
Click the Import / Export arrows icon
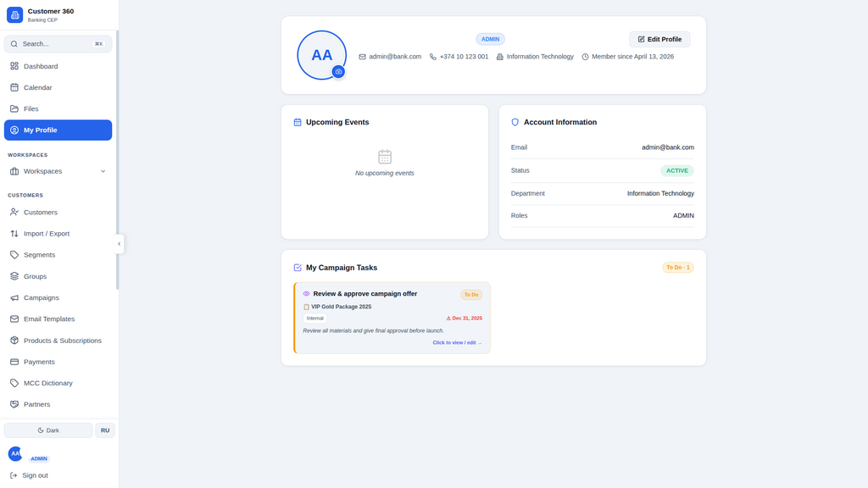14,234
